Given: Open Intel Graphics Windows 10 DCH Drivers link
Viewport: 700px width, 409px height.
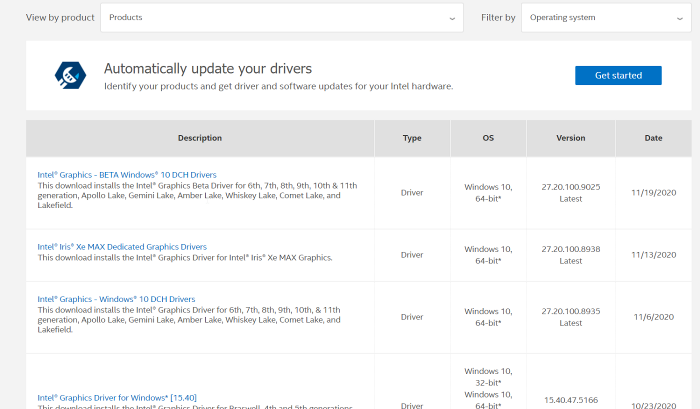Looking at the screenshot, I should click(x=116, y=299).
